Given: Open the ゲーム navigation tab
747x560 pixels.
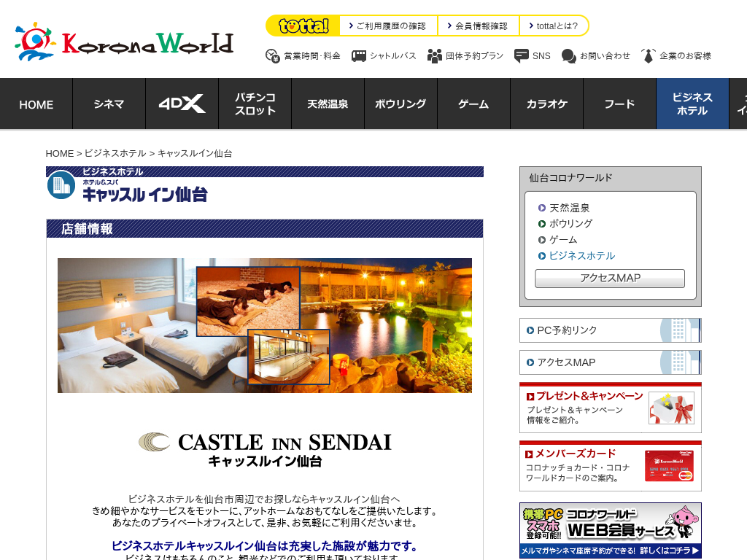Looking at the screenshot, I should click(473, 104).
